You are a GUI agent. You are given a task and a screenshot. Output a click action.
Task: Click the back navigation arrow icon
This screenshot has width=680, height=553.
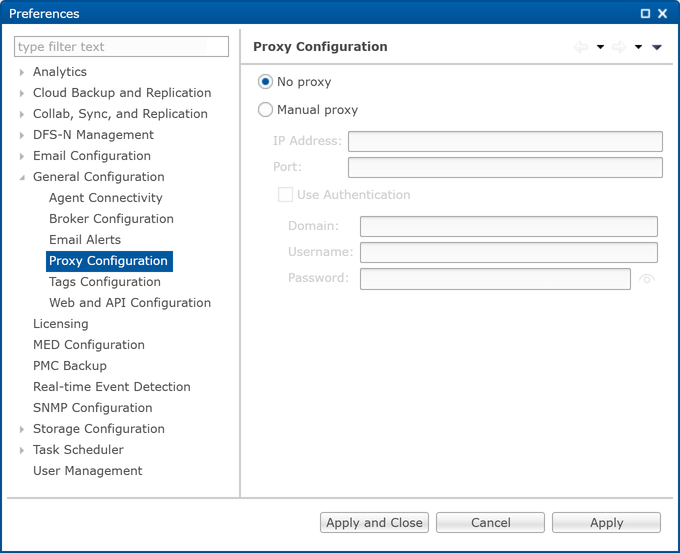click(x=581, y=47)
